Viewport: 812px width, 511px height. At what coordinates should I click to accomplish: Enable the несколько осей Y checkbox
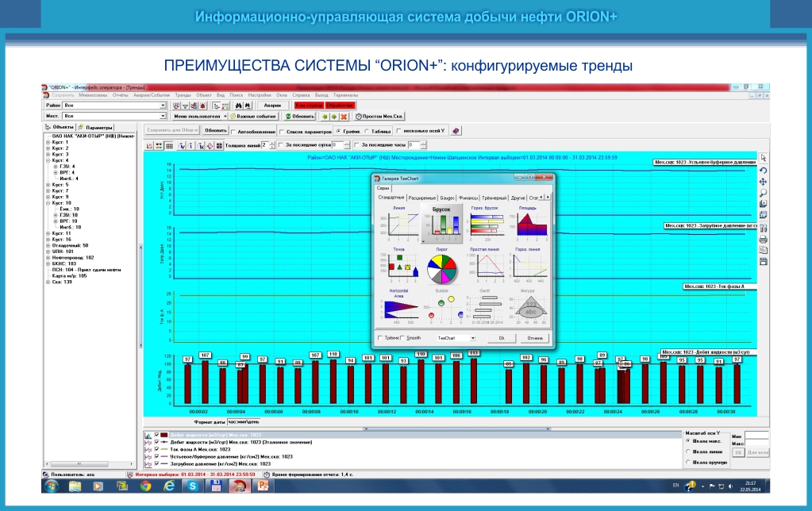point(398,131)
